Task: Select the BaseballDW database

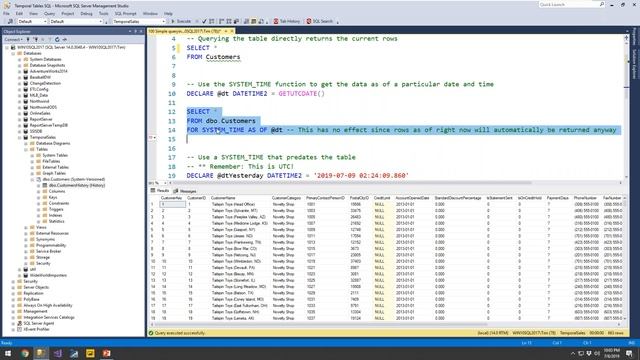Action: pos(40,77)
